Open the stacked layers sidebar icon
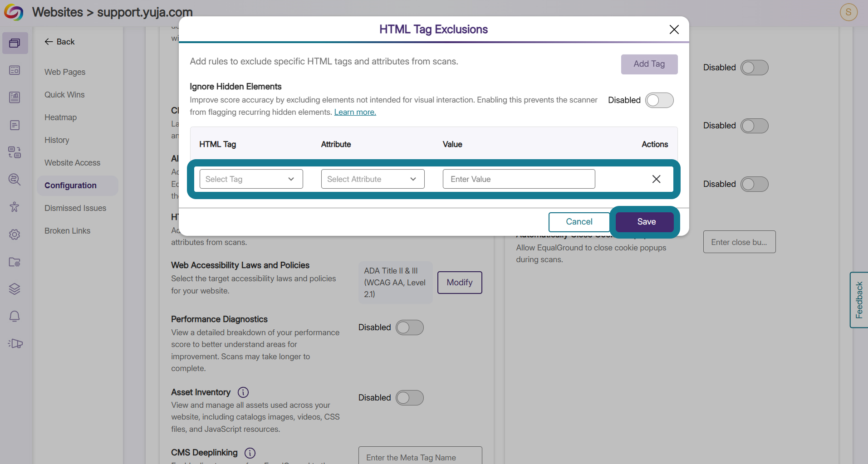The width and height of the screenshot is (868, 464). click(15, 289)
